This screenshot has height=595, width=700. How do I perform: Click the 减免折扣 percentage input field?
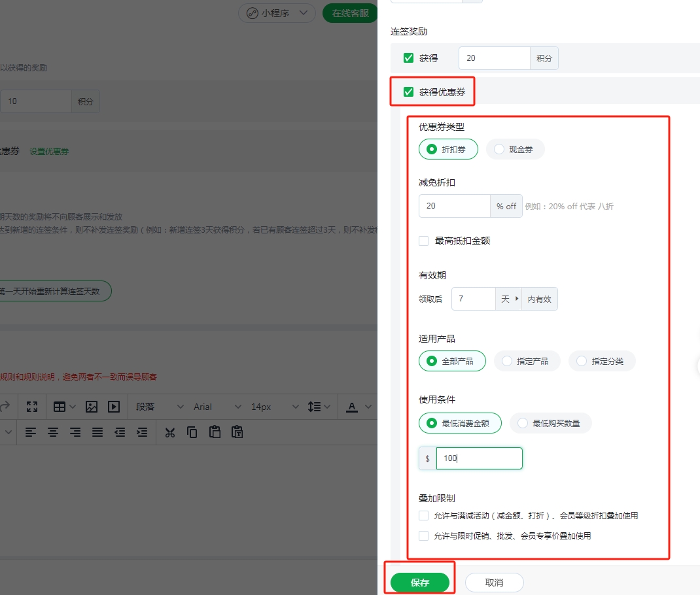(455, 206)
